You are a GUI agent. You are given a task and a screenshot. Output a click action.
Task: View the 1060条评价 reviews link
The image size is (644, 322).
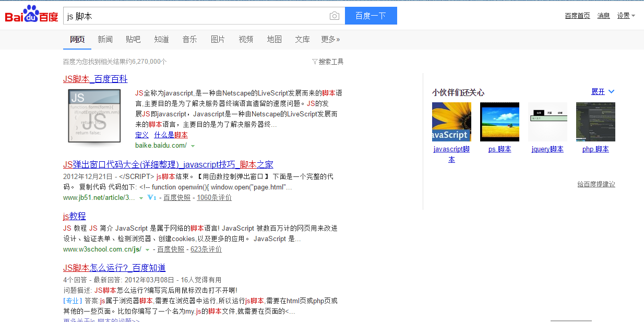pyautogui.click(x=214, y=198)
